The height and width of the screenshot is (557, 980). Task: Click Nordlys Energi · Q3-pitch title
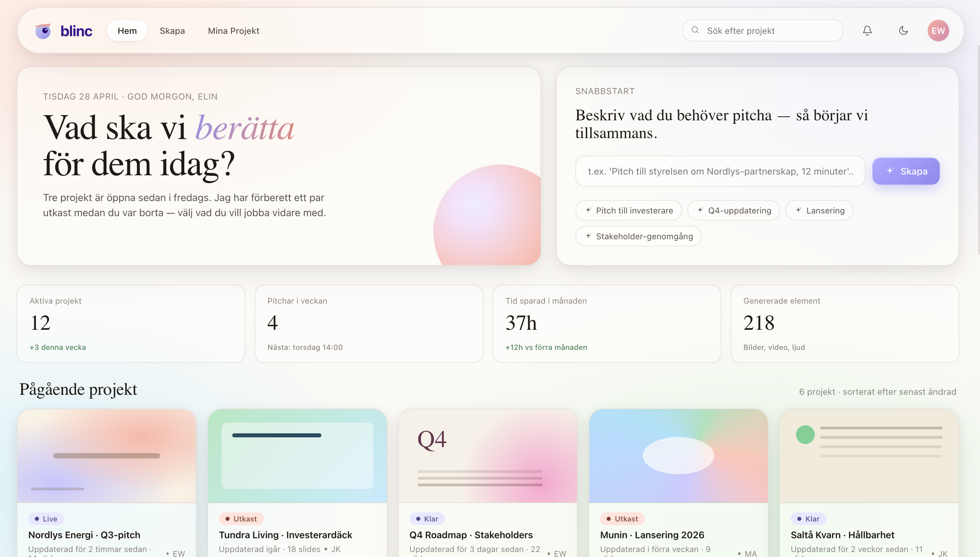point(84,535)
